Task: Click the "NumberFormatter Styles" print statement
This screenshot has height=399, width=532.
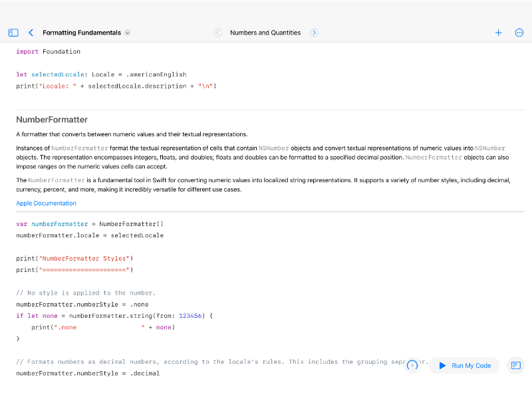Action: (x=74, y=258)
